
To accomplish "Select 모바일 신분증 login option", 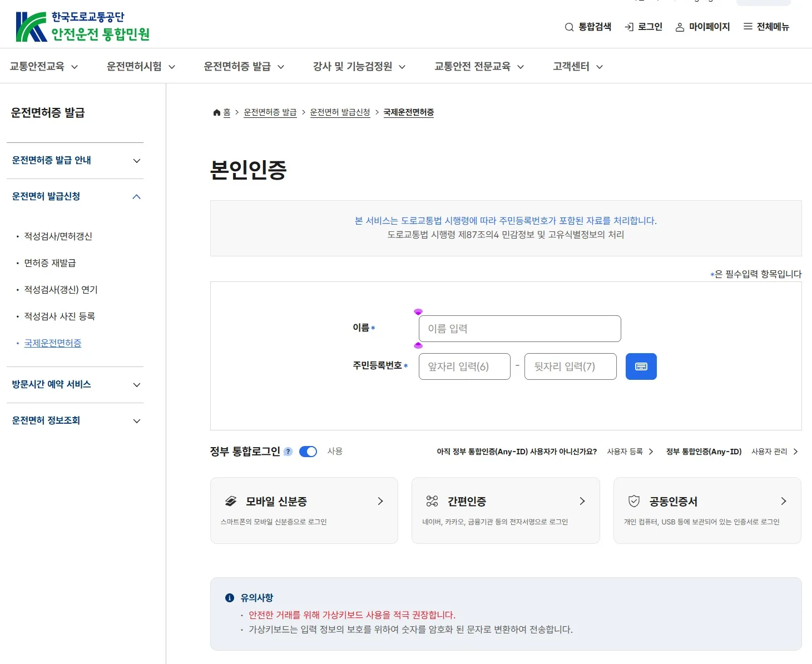I will point(304,511).
